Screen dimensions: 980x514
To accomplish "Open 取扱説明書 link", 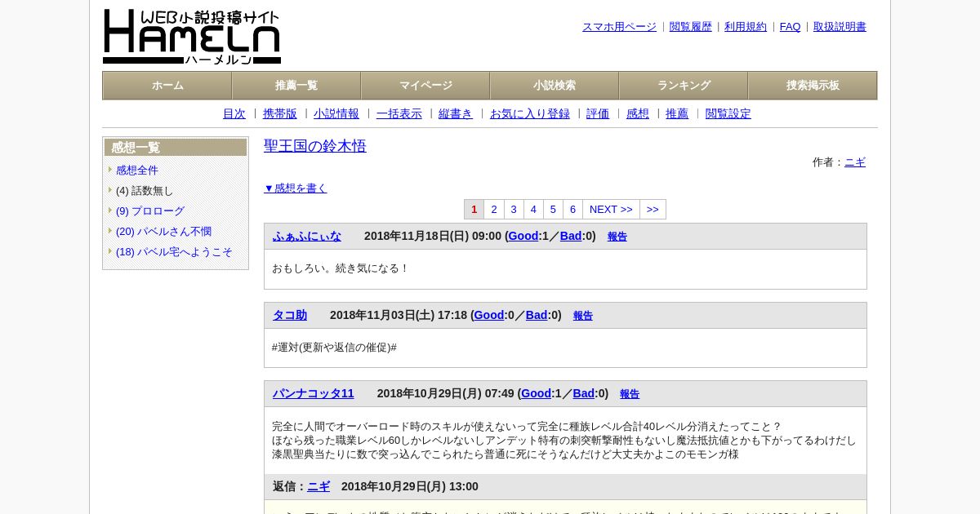I will click(x=840, y=27).
